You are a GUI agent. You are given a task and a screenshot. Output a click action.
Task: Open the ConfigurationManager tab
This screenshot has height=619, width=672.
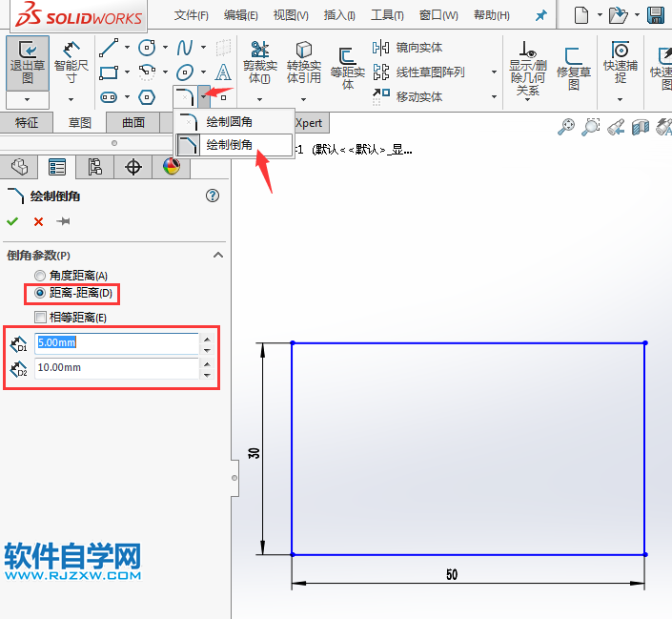[x=95, y=167]
